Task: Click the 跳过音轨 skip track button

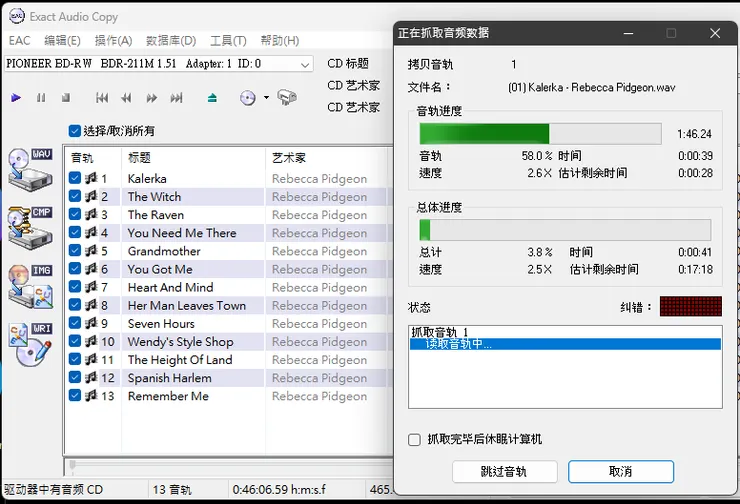Action: click(505, 471)
